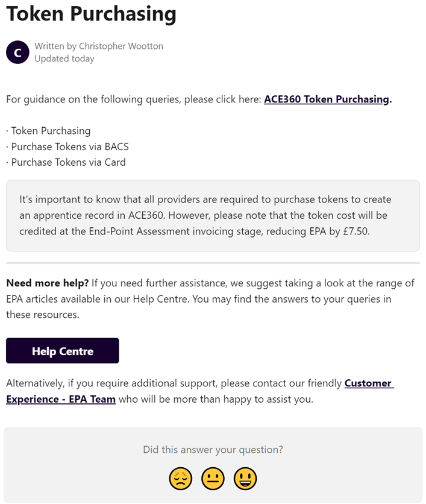Select the smiling face feedback emoji
Image resolution: width=426 pixels, height=504 pixels.
245,478
